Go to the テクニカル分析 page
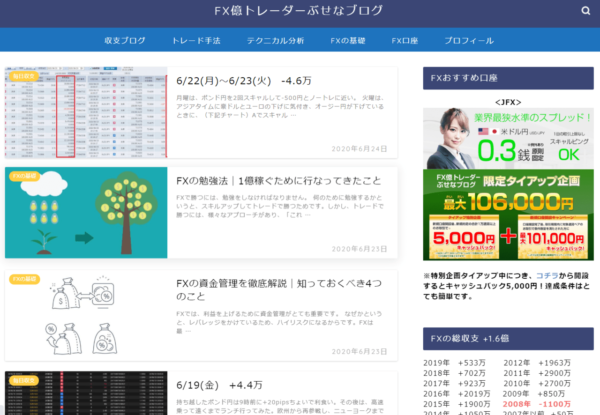Image resolution: width=600 pixels, height=415 pixels. (275, 41)
